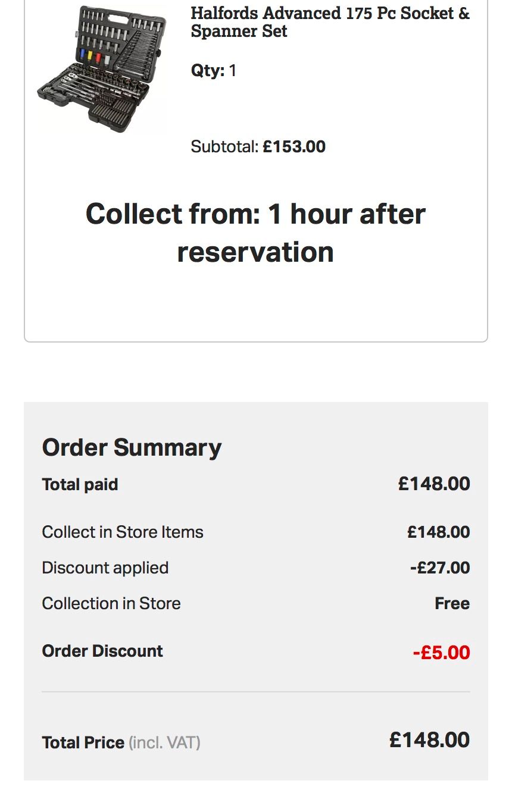Click the divider above Total Price
The height and width of the screenshot is (812, 512).
coord(255,692)
